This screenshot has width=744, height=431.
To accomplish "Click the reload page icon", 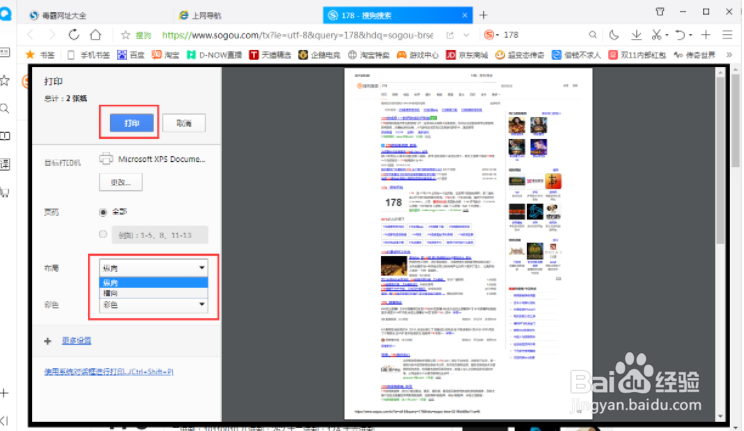I will pyautogui.click(x=74, y=35).
